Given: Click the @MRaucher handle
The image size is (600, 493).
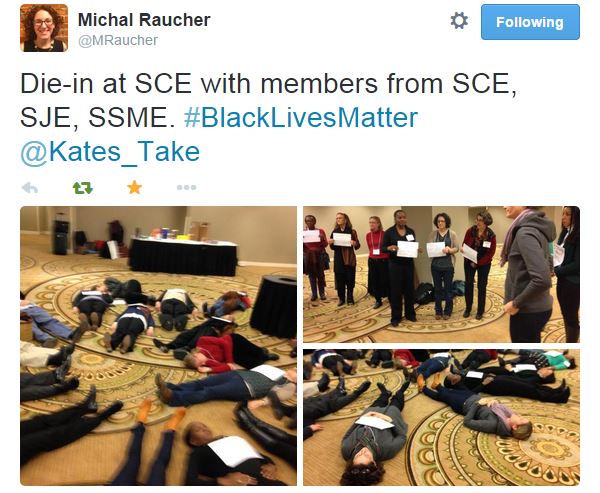Looking at the screenshot, I should tap(118, 40).
